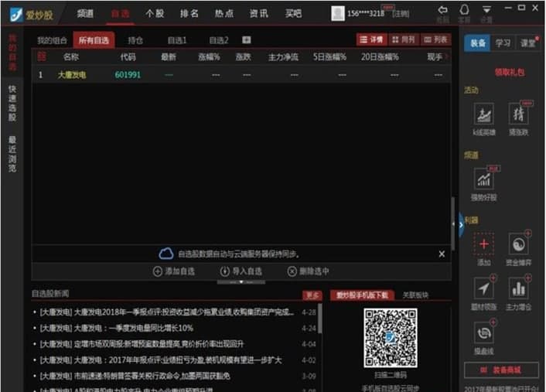
Task: Select the 学习 tab in right panel
Action: (503, 43)
